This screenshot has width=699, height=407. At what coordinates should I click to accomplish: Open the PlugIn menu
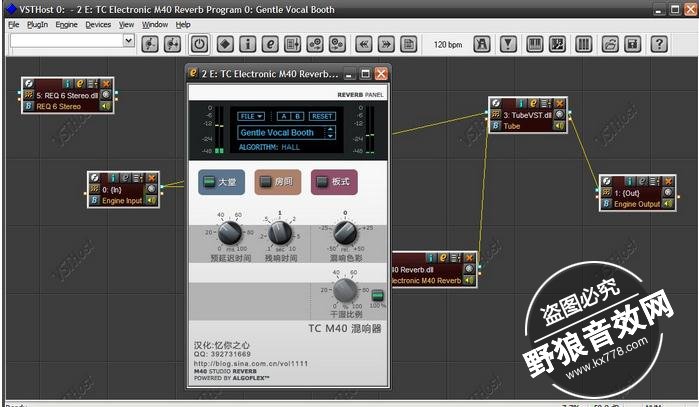[x=37, y=25]
